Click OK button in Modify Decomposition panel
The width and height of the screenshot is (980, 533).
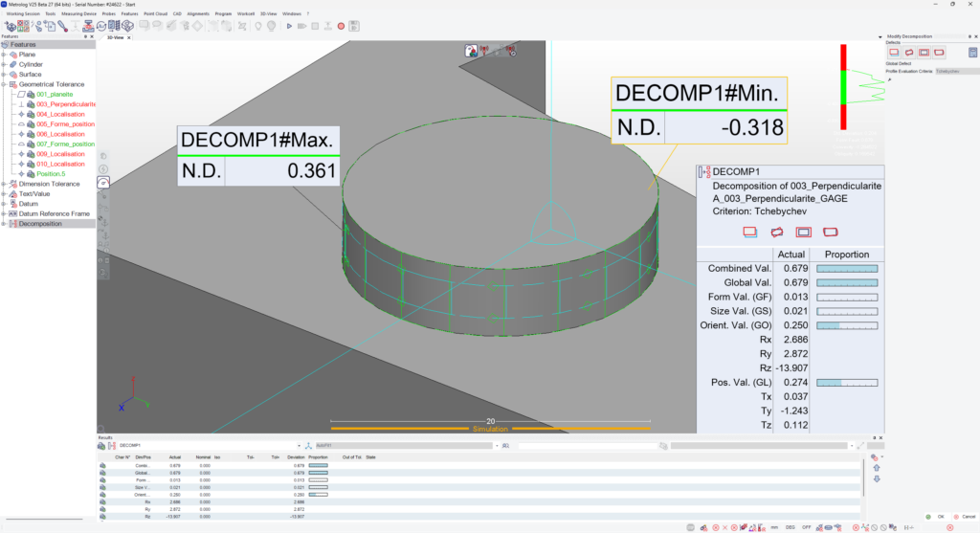(936, 517)
